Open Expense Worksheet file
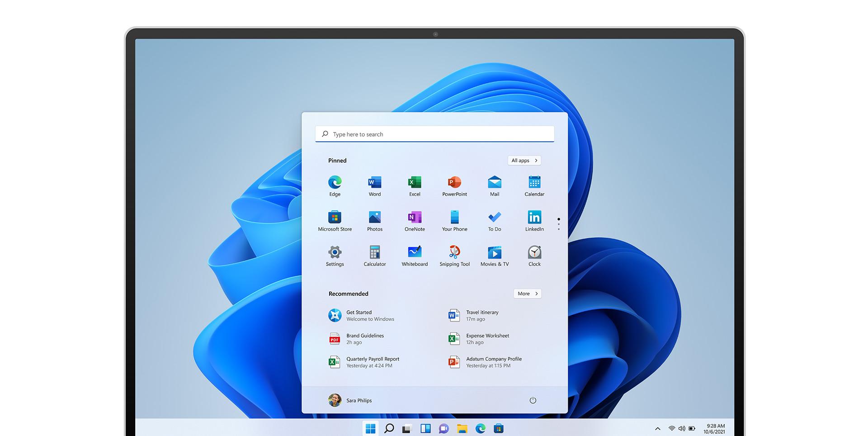This screenshot has height=436, width=868. 479,339
